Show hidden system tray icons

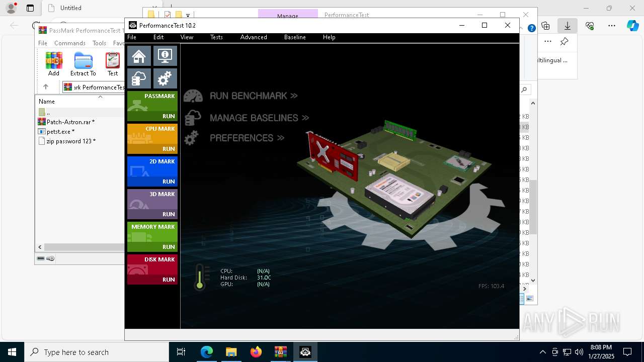[542, 352]
